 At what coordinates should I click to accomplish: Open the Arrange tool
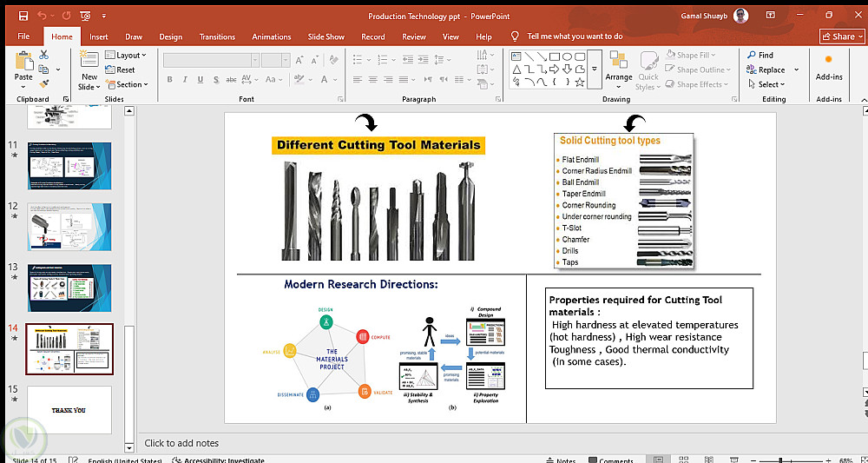(x=619, y=68)
